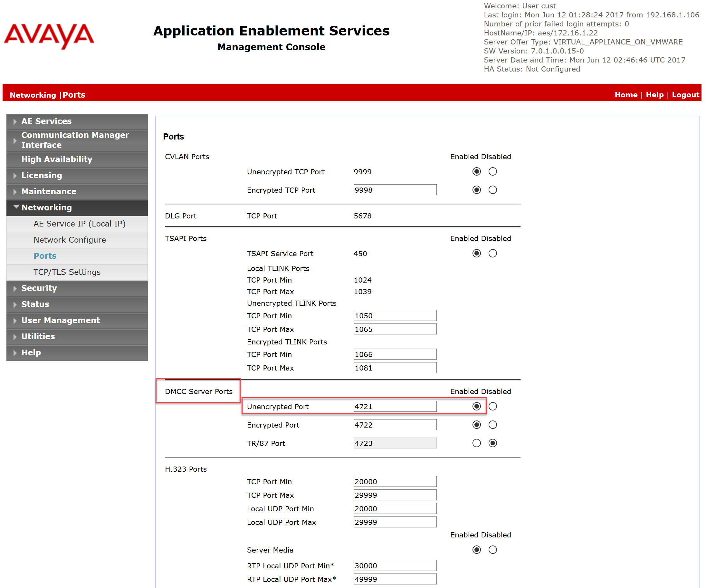The image size is (706, 588).
Task: Open Network Configure page
Action: [x=70, y=240]
